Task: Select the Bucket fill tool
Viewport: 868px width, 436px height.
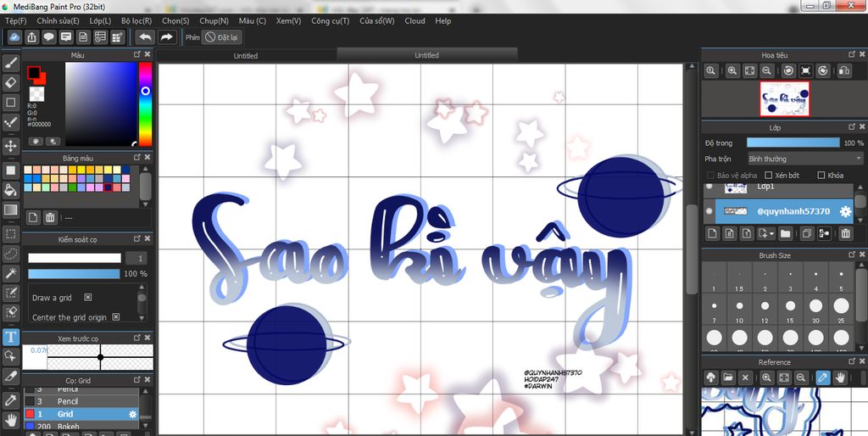Action: 10,190
